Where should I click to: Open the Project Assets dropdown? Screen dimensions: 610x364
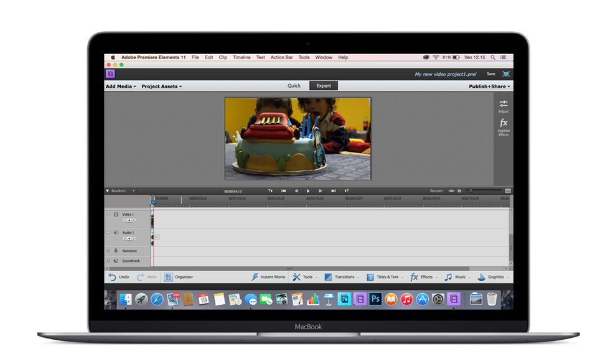161,86
